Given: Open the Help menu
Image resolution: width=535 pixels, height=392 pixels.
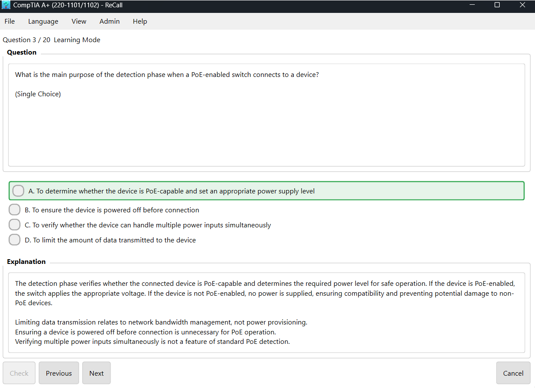Looking at the screenshot, I should click(x=140, y=21).
